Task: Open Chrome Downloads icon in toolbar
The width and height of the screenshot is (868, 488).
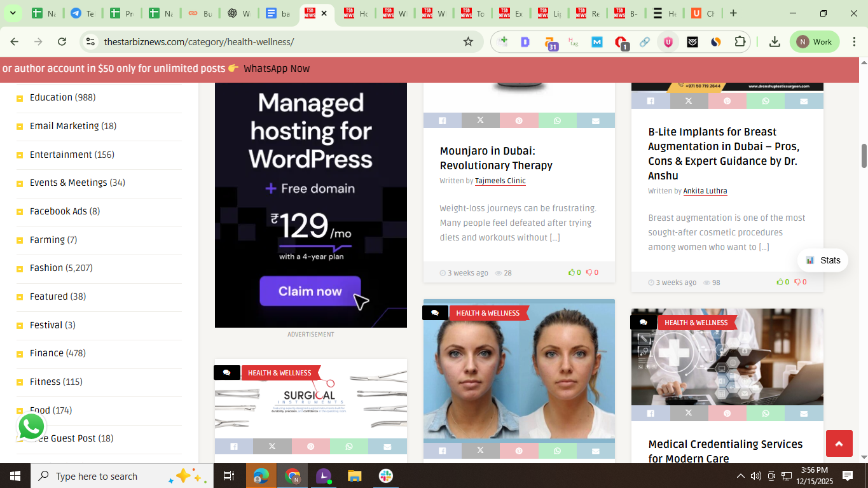Action: coord(774,42)
